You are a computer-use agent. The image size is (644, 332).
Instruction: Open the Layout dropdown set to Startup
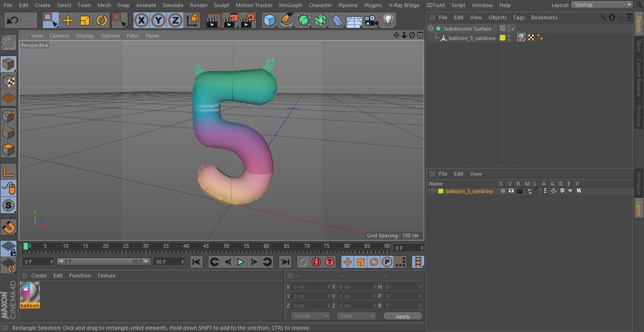pos(602,5)
